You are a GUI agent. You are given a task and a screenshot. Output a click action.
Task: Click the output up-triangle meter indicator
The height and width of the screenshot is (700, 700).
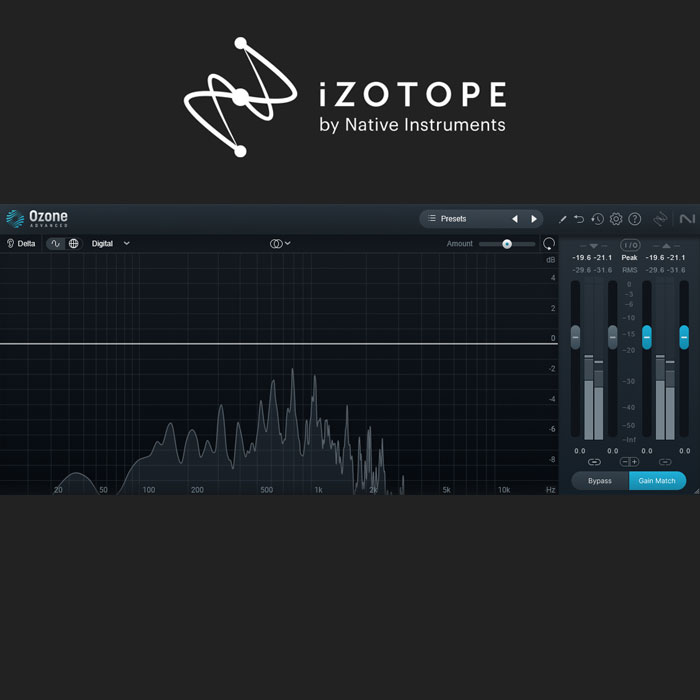667,246
